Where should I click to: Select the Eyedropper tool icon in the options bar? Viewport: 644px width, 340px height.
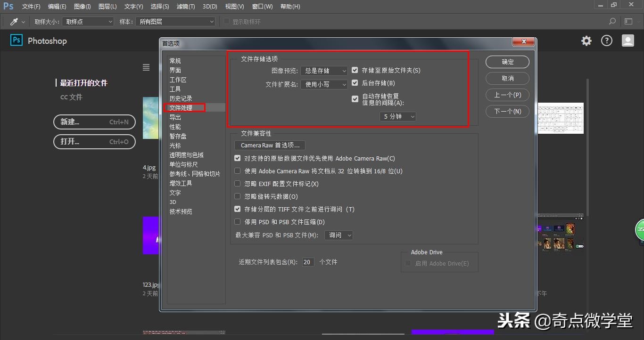click(13, 21)
